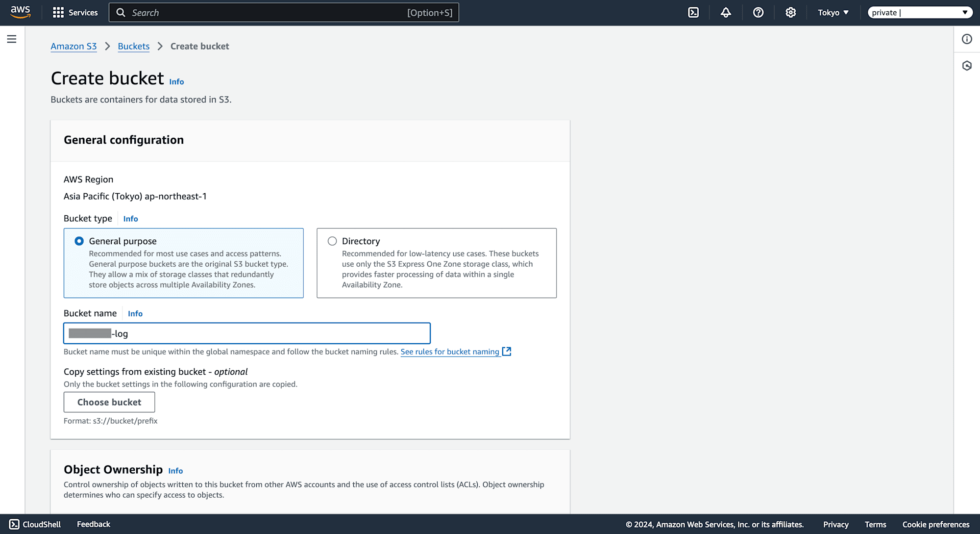980x534 pixels.
Task: Click the settings gear icon
Action: [791, 12]
